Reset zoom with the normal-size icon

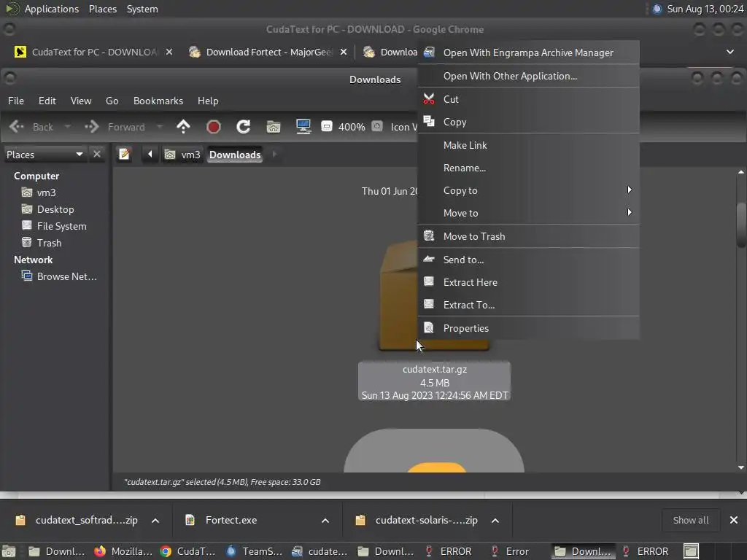tap(377, 127)
